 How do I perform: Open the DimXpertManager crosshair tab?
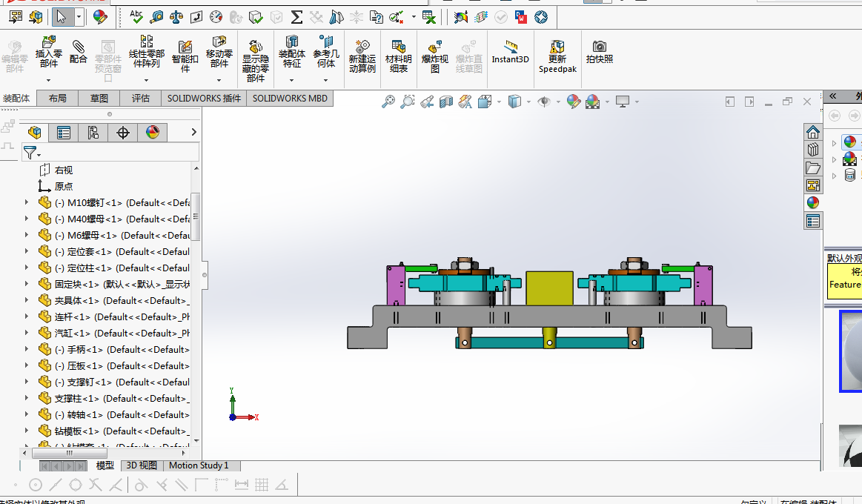pyautogui.click(x=122, y=133)
